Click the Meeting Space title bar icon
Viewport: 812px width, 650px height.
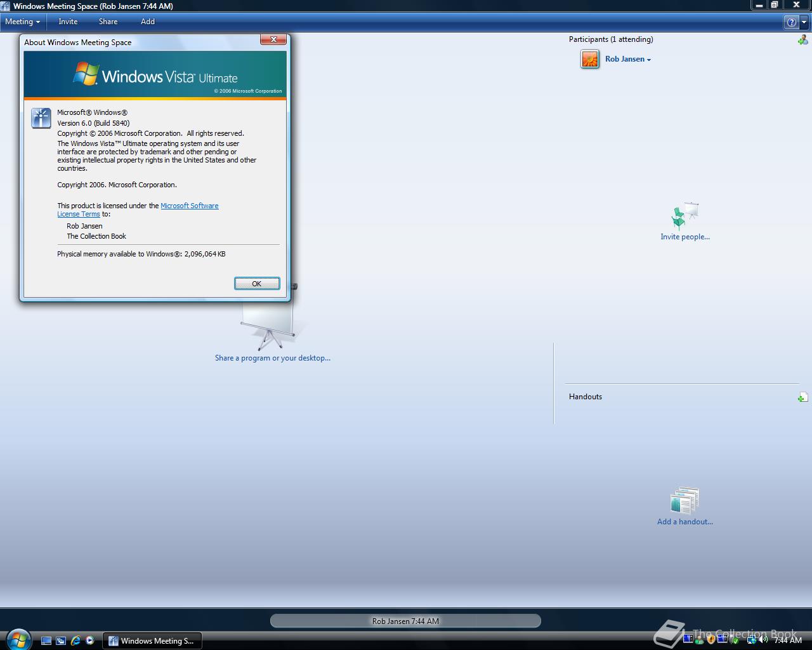tap(6, 6)
